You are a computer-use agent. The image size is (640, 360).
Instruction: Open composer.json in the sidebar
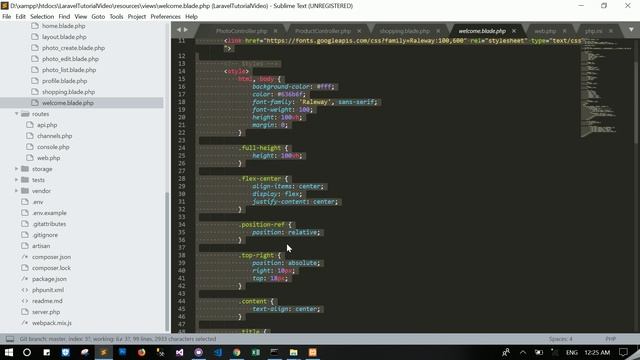point(51,257)
